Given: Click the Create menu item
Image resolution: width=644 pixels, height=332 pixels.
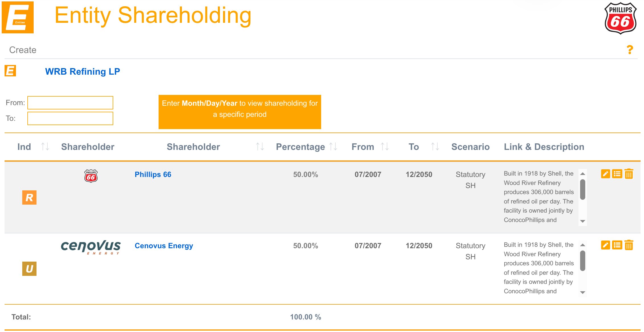Looking at the screenshot, I should pos(23,50).
